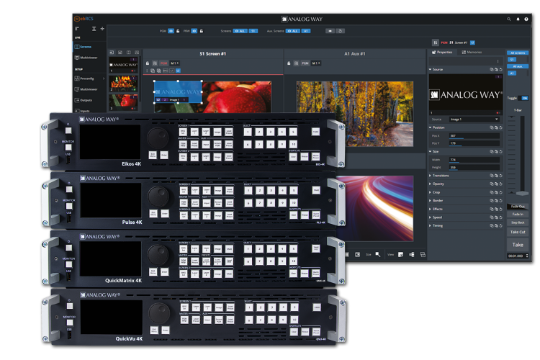Click the second view icon above the thumbnail list

click(120, 52)
